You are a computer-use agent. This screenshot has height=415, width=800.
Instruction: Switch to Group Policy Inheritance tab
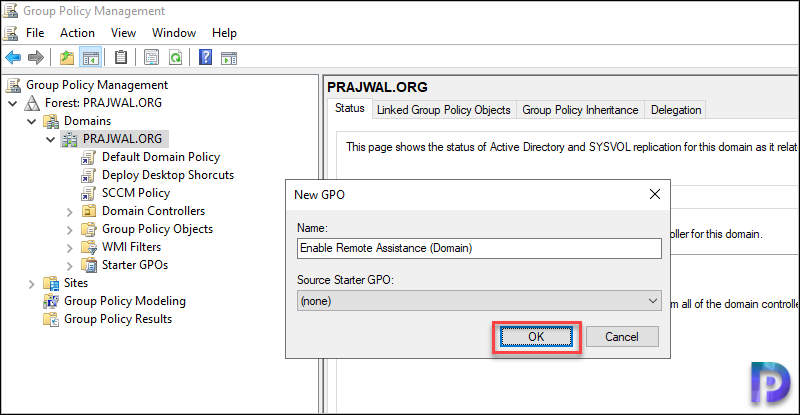[x=580, y=110]
